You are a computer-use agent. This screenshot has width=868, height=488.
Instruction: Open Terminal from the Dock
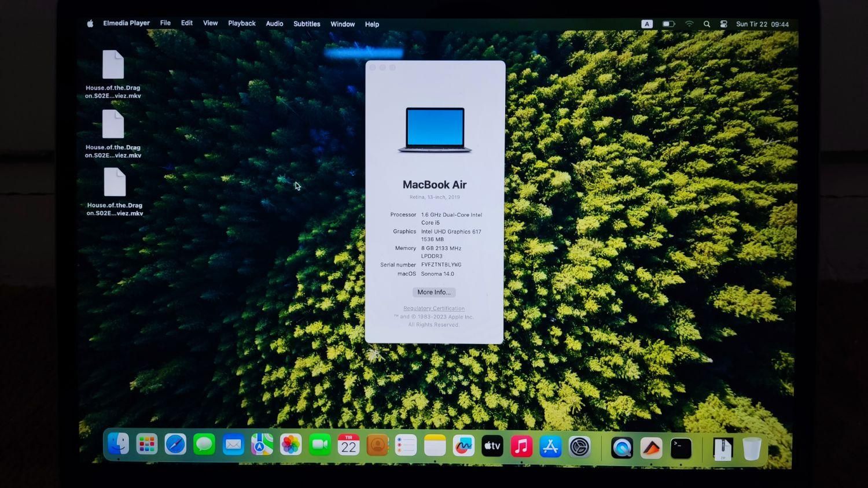tap(681, 448)
